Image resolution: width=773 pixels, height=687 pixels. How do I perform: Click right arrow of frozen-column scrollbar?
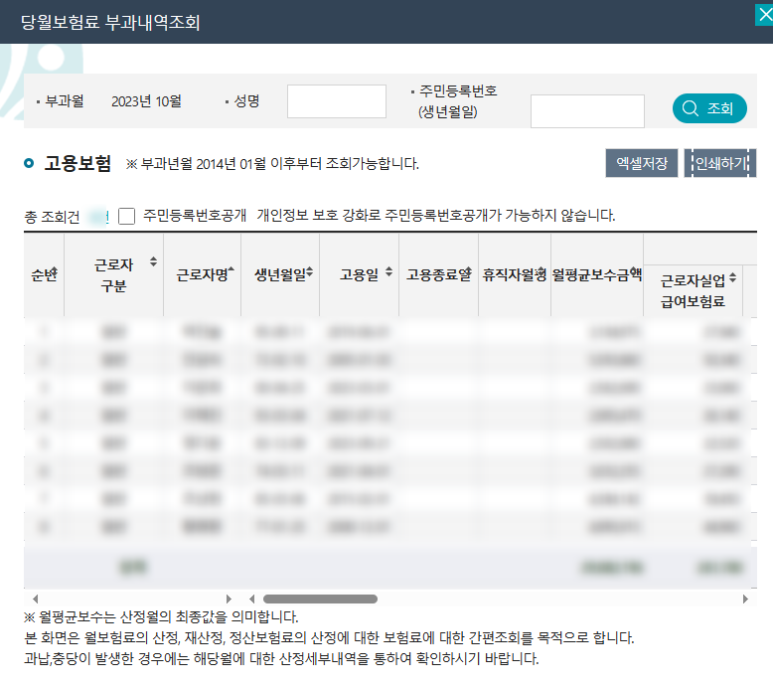coord(228,599)
